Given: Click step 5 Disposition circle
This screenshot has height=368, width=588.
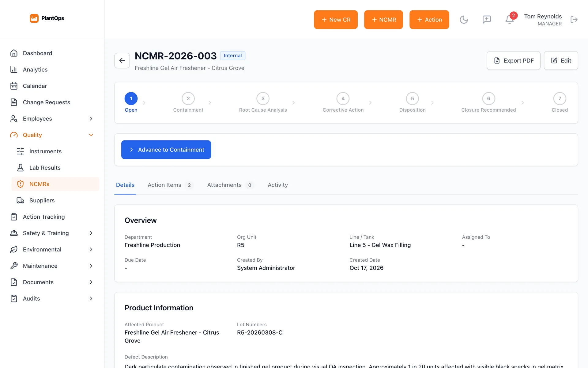Looking at the screenshot, I should coord(412,98).
